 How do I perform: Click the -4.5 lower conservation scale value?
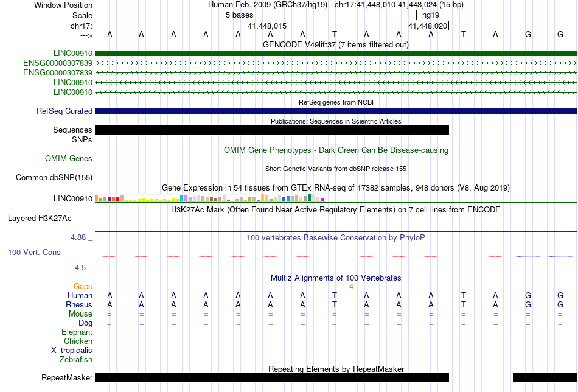pyautogui.click(x=79, y=268)
